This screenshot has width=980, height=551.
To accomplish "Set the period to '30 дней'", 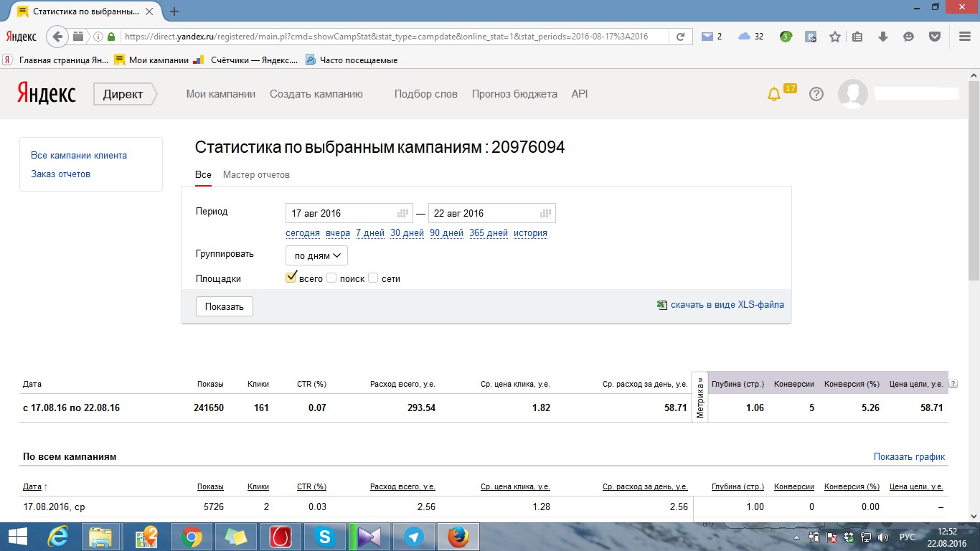I will pyautogui.click(x=407, y=233).
